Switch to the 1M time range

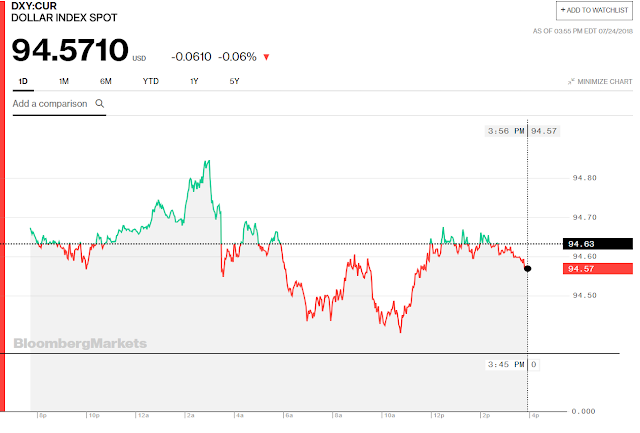[63, 80]
